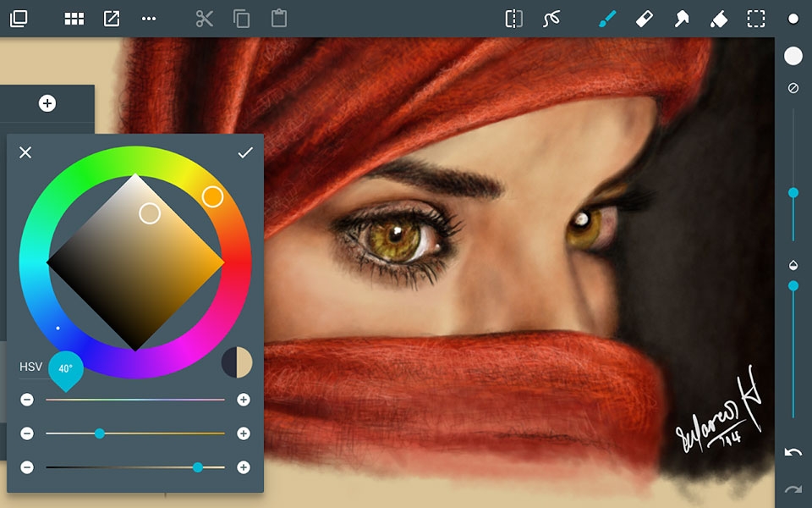Screen dimensions: 812x508
Task: Toggle the smooth stroke assist
Action: [551, 19]
